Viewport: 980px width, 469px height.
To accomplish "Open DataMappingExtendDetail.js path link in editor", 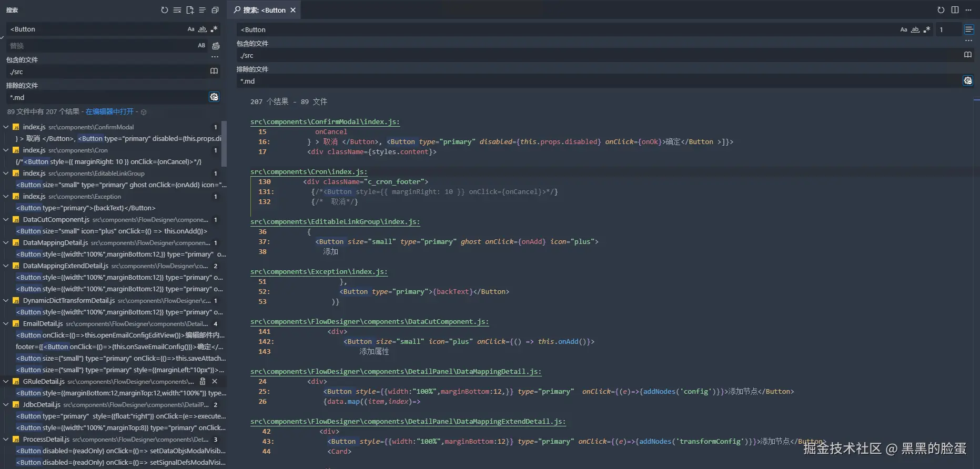I will pyautogui.click(x=408, y=422).
